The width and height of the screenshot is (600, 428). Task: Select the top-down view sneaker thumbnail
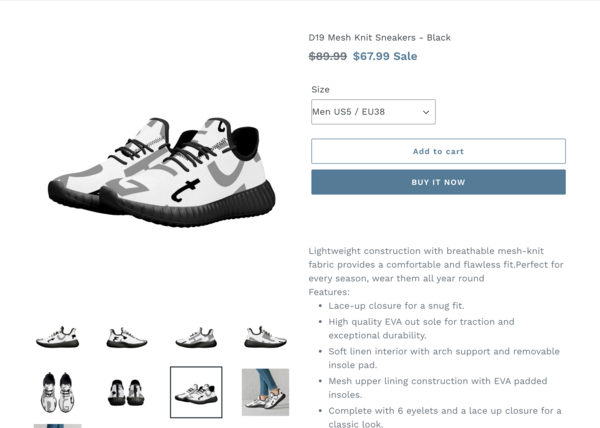click(57, 392)
